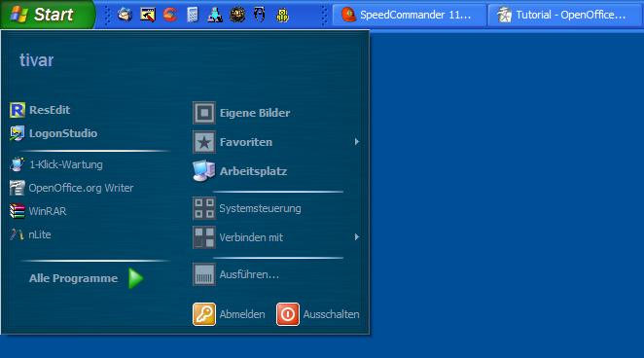The height and width of the screenshot is (358, 644).
Task: Click the Verbinden mit icon
Action: 204,237
